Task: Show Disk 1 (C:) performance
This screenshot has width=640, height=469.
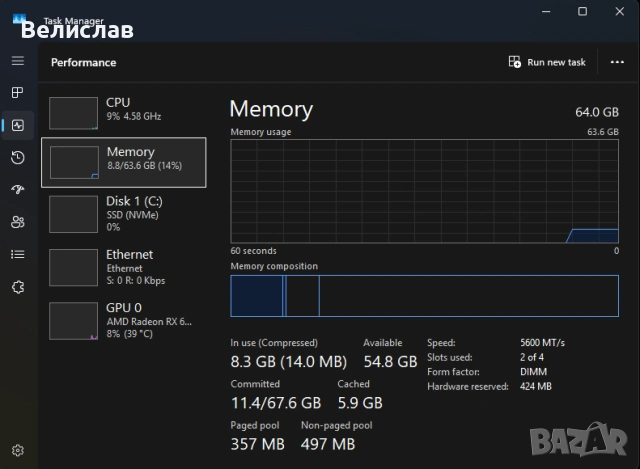Action: click(x=123, y=213)
